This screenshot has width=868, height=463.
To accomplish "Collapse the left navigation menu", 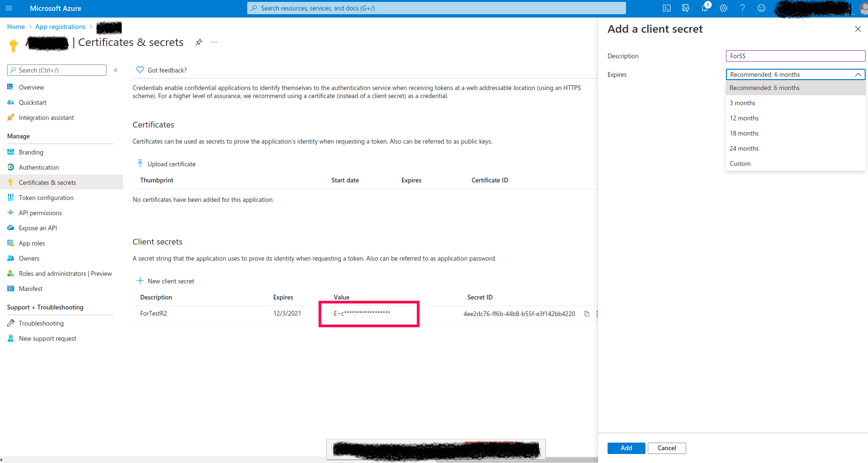I will click(x=116, y=70).
